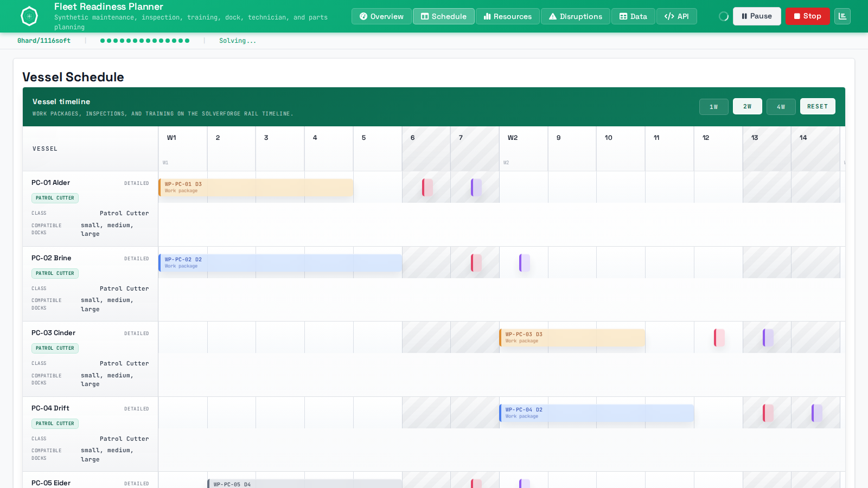The height and width of the screenshot is (488, 868).
Task: Go to the Resources tab
Action: (x=508, y=16)
